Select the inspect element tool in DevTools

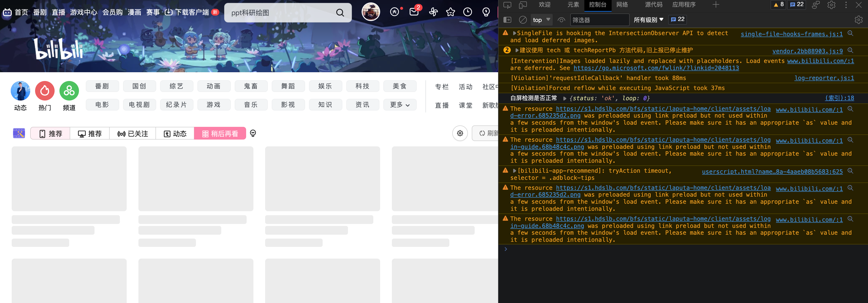pos(507,5)
